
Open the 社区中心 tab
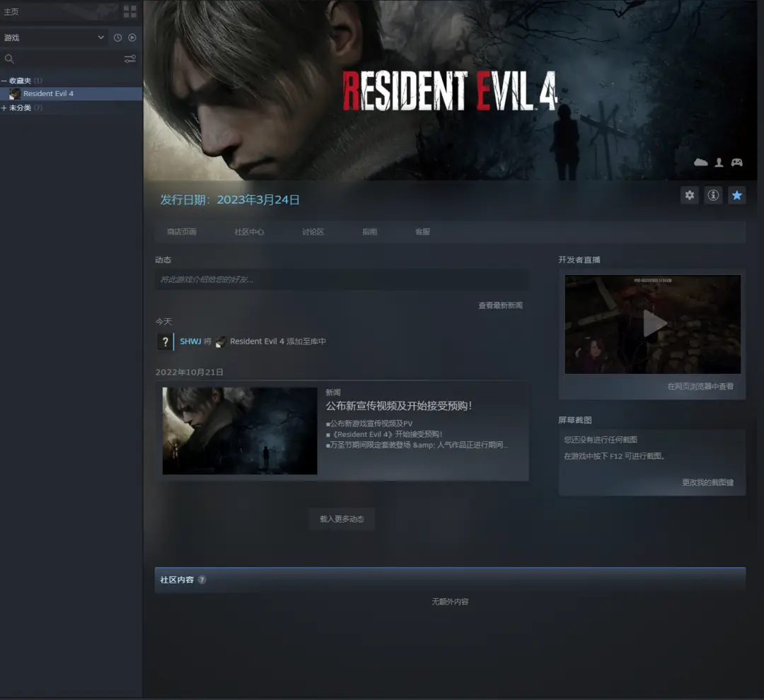pyautogui.click(x=249, y=232)
